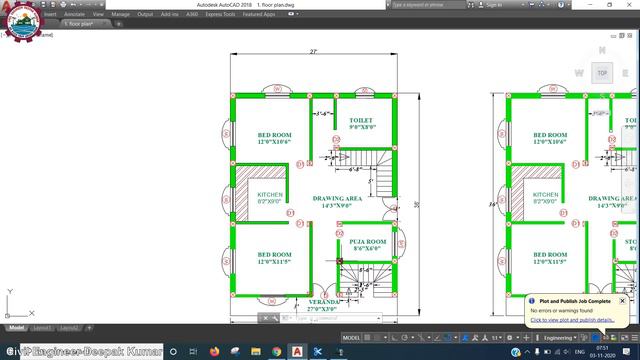
Task: Click the W direction on the ViewCube compass
Action: coord(579,73)
